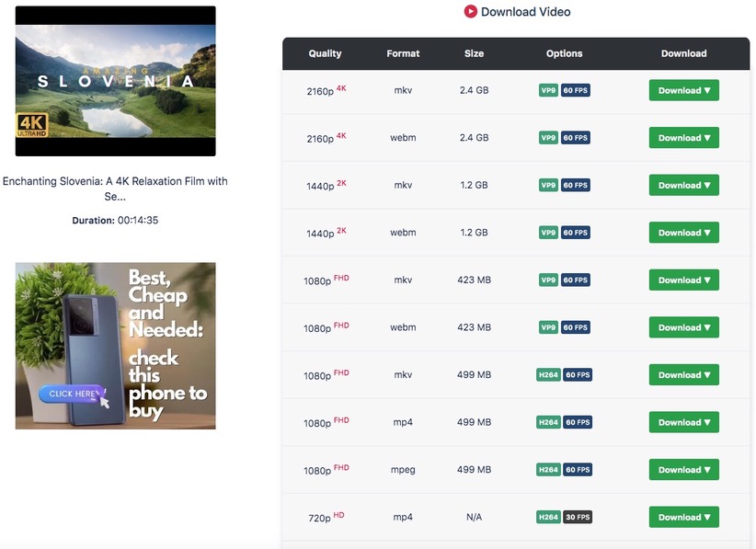
Task: Open Download dropdown for 1080p mpeg
Action: [x=683, y=470]
